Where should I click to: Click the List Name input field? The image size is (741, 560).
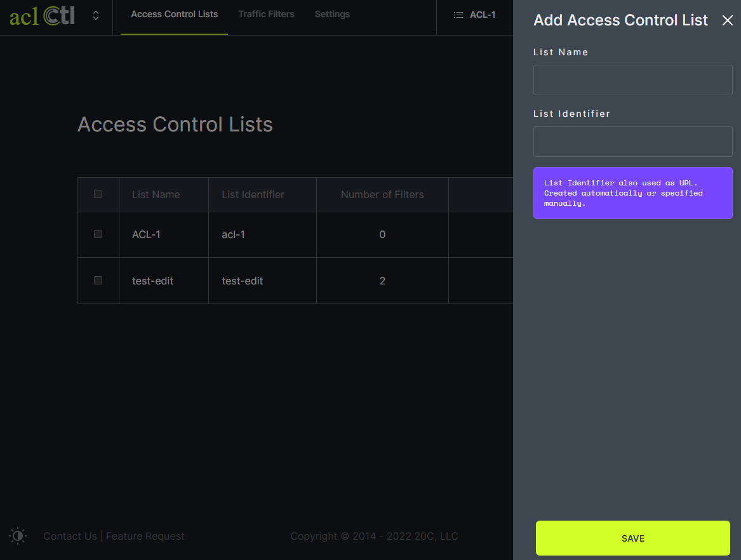point(632,80)
